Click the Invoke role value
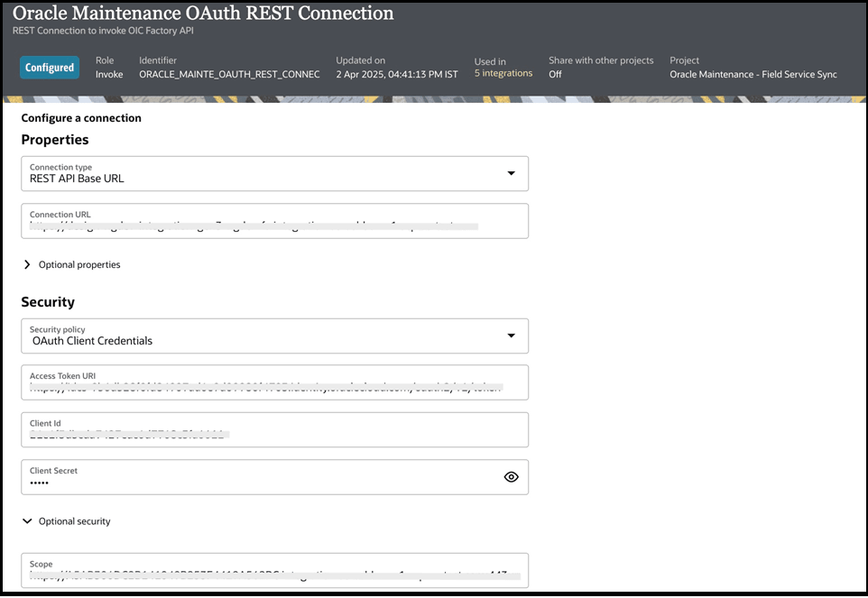Image resolution: width=868 pixels, height=598 pixels. click(x=109, y=74)
